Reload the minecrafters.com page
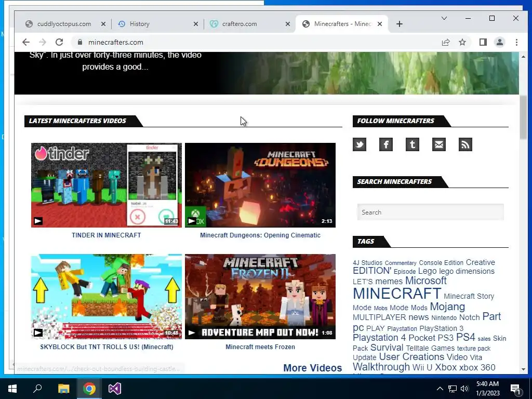Image resolution: width=532 pixels, height=399 pixels. [x=59, y=42]
